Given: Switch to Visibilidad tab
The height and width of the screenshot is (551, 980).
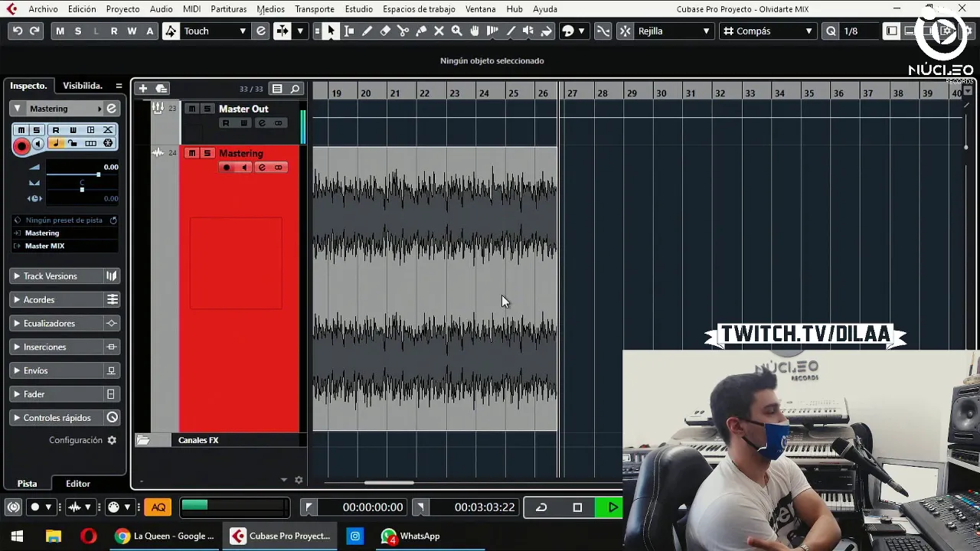Looking at the screenshot, I should [83, 86].
